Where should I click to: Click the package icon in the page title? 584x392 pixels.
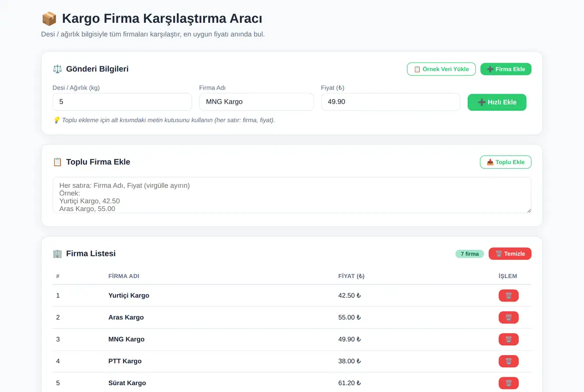(x=49, y=19)
